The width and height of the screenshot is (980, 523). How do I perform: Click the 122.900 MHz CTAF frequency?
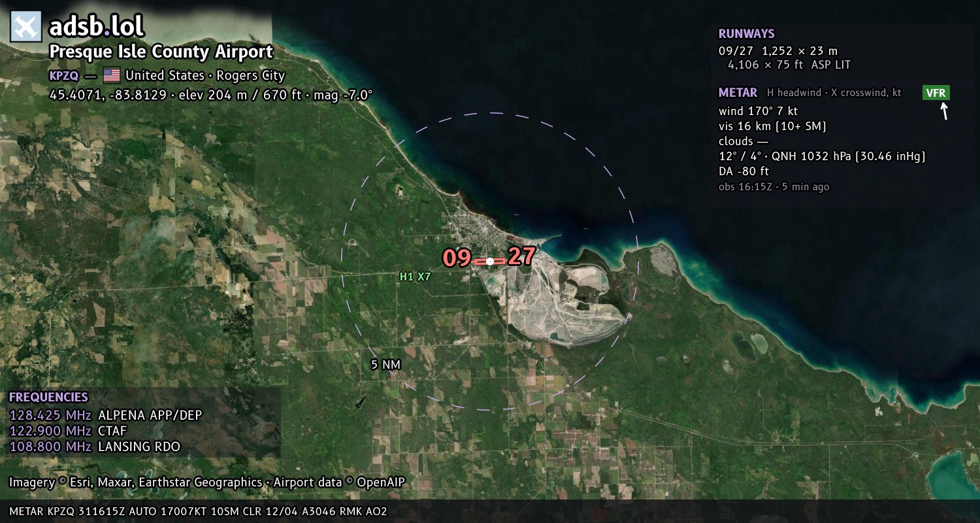pos(68,431)
